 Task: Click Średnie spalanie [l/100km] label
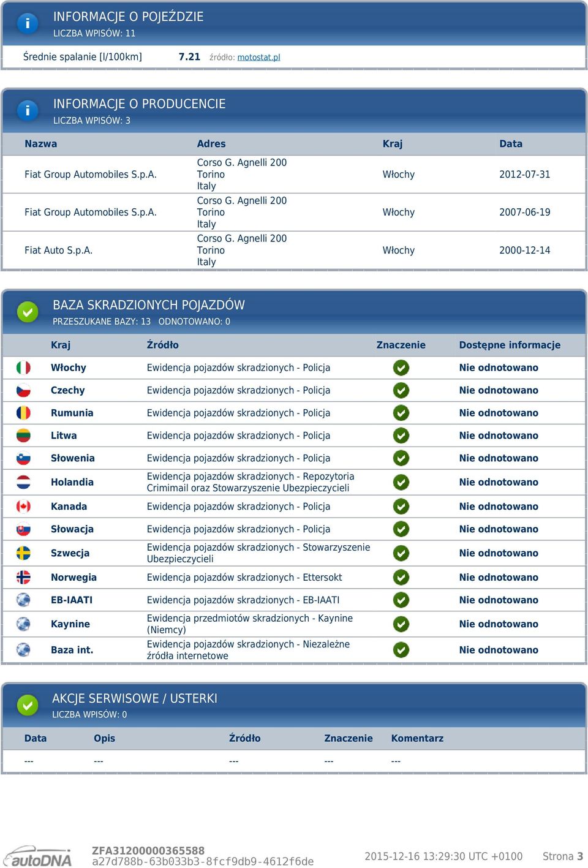tap(83, 57)
